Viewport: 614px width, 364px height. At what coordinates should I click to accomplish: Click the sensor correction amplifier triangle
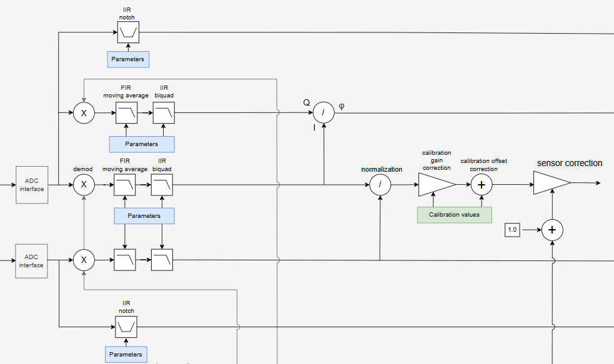[550, 184]
